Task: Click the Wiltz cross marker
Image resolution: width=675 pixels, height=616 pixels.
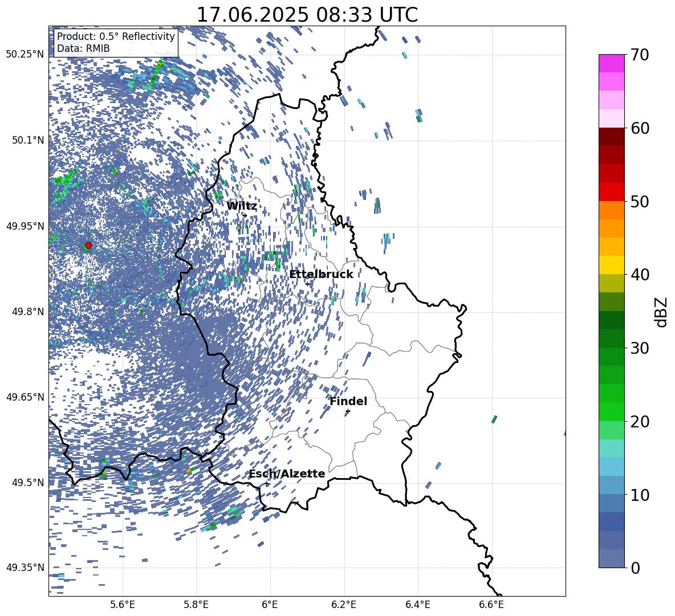Action: (x=245, y=215)
